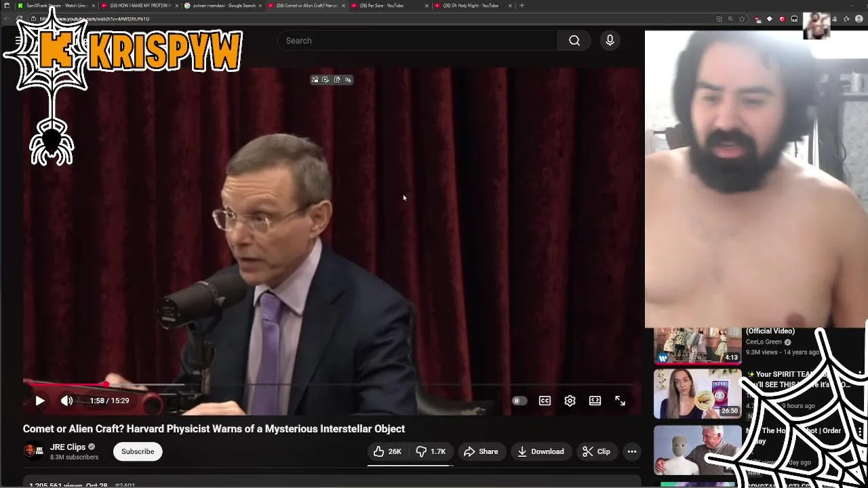This screenshot has width=868, height=488.
Task: Toggle the autoplay switch in the player
Action: point(519,401)
